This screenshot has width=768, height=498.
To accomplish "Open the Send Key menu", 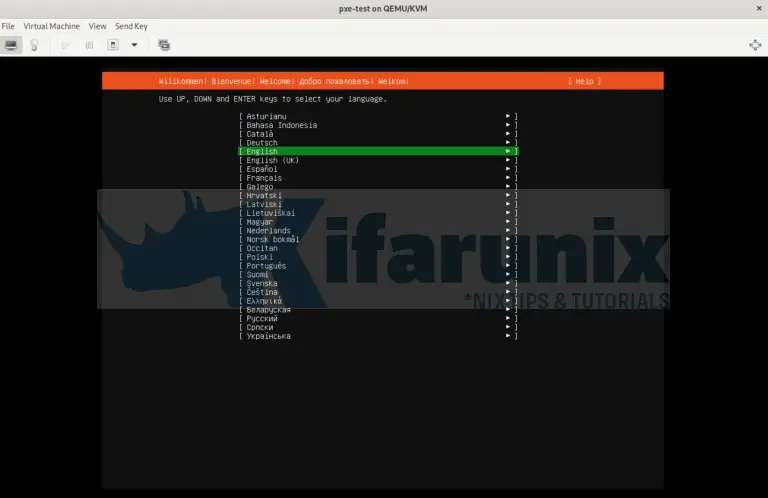I will click(131, 26).
